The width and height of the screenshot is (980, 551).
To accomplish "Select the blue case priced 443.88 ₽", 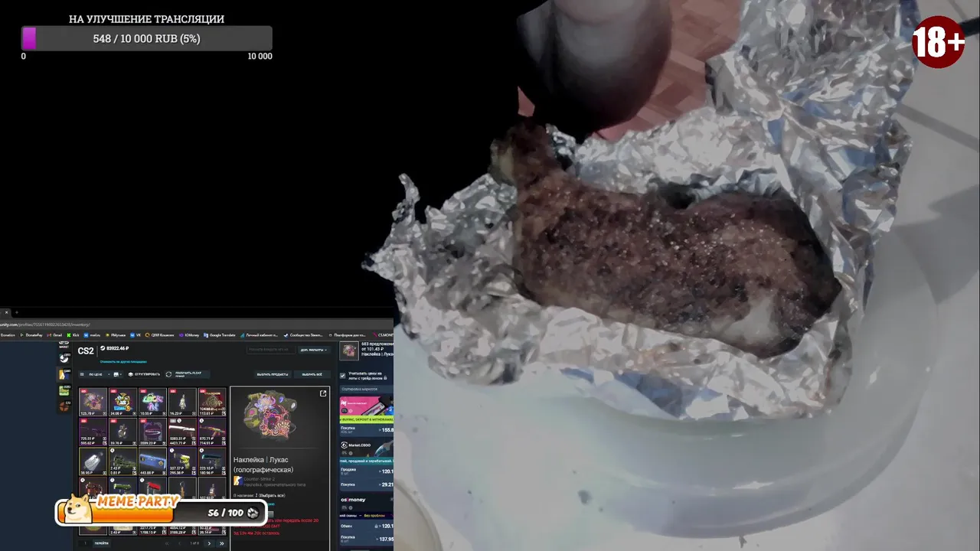I will pyautogui.click(x=152, y=461).
